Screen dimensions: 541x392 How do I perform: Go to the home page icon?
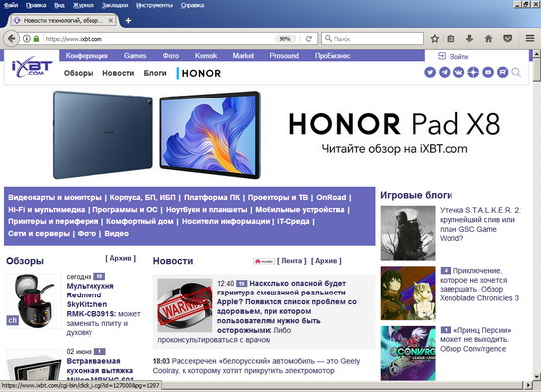tap(489, 39)
